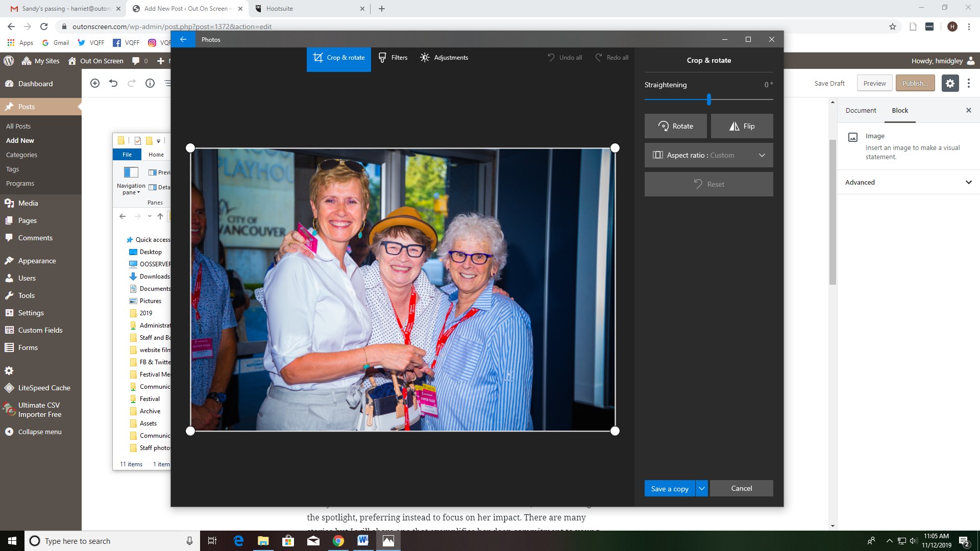Select the Categories submenu item
980x551 pixels.
coord(21,155)
